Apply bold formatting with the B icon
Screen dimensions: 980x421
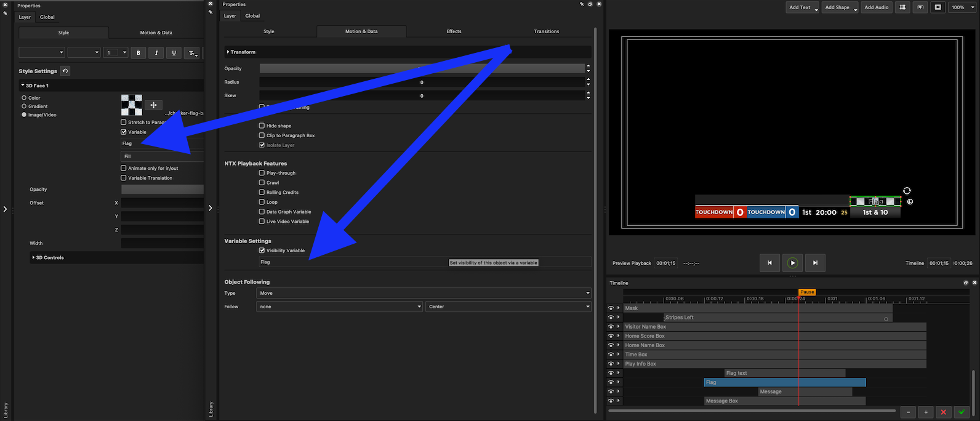[x=139, y=53]
